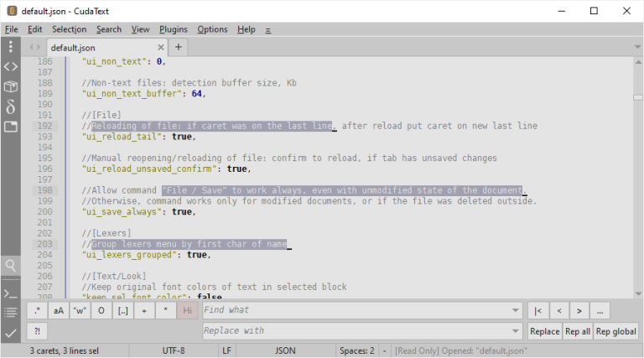The width and height of the screenshot is (644, 358).
Task: Open the Selection menu
Action: 69,29
